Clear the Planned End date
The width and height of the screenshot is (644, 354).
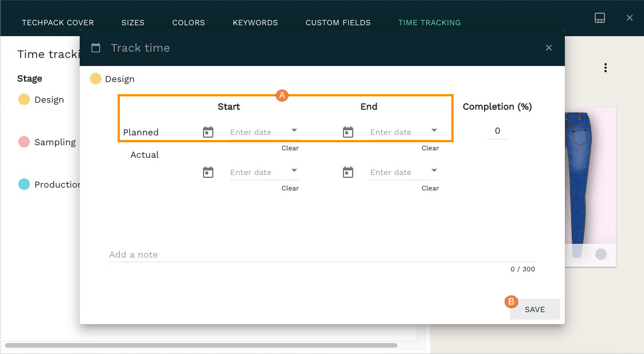pyautogui.click(x=430, y=148)
